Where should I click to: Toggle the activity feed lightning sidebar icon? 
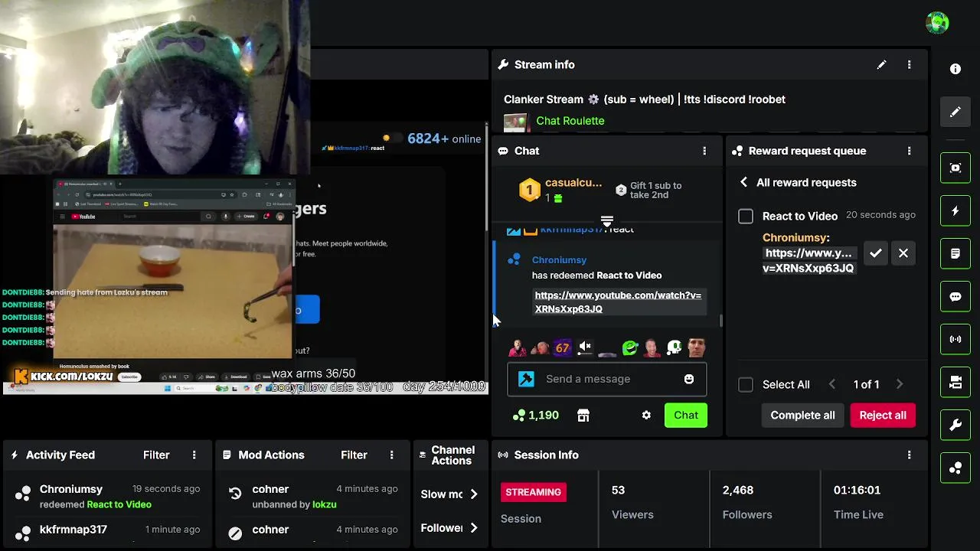(955, 211)
